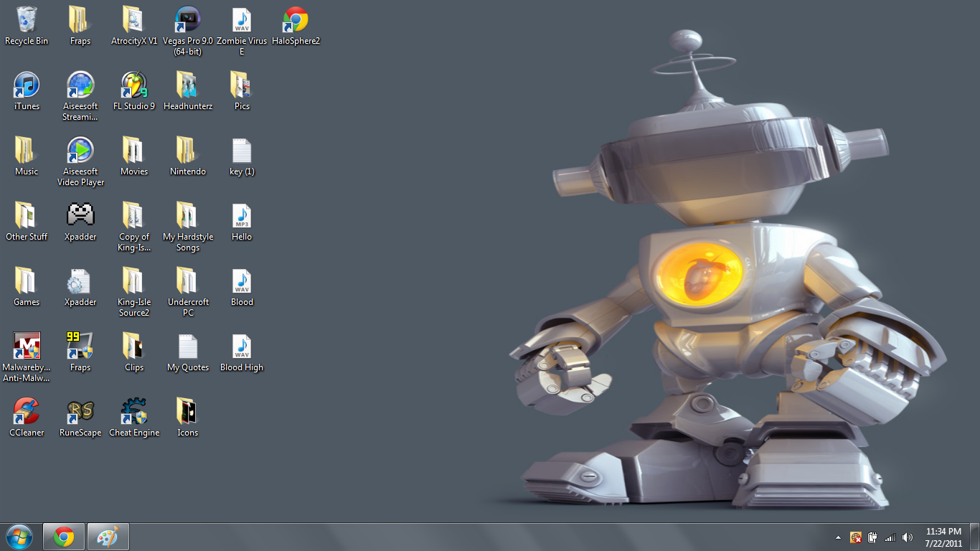Click the Chrome taskbar button
980x551 pixels.
pos(64,537)
